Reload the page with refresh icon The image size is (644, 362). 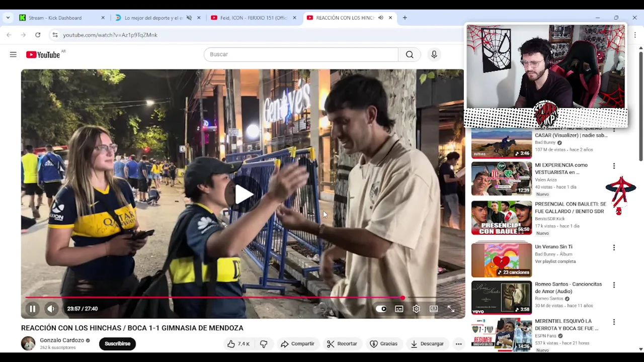pyautogui.click(x=38, y=35)
